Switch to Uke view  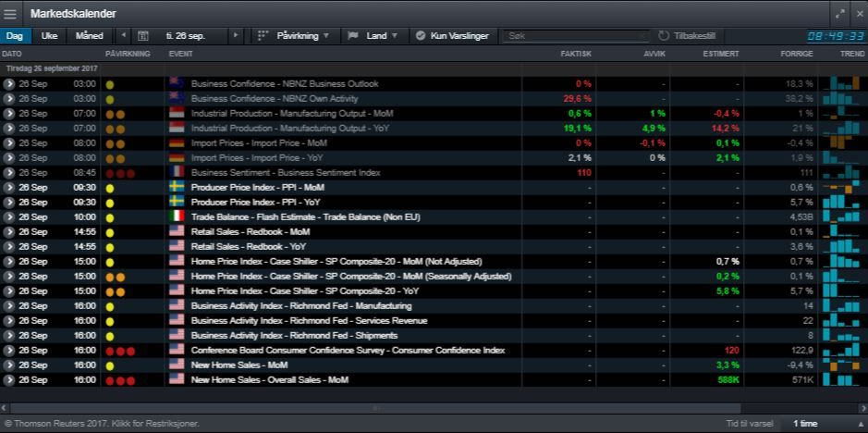tap(49, 35)
